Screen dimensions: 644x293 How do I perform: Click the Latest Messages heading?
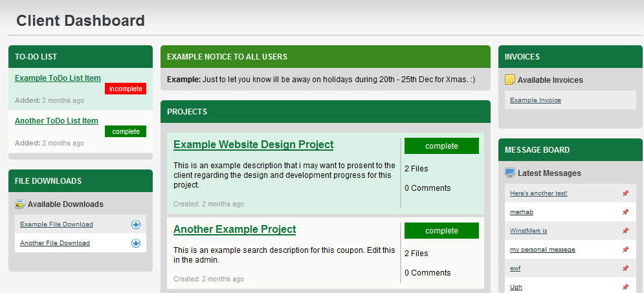pos(549,173)
